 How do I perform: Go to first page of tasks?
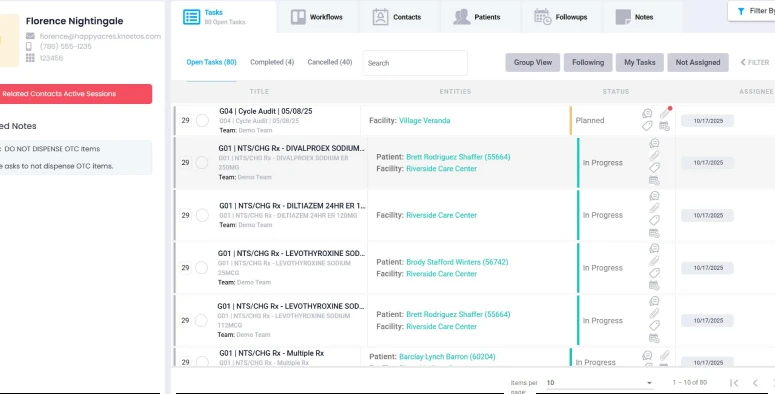[734, 383]
